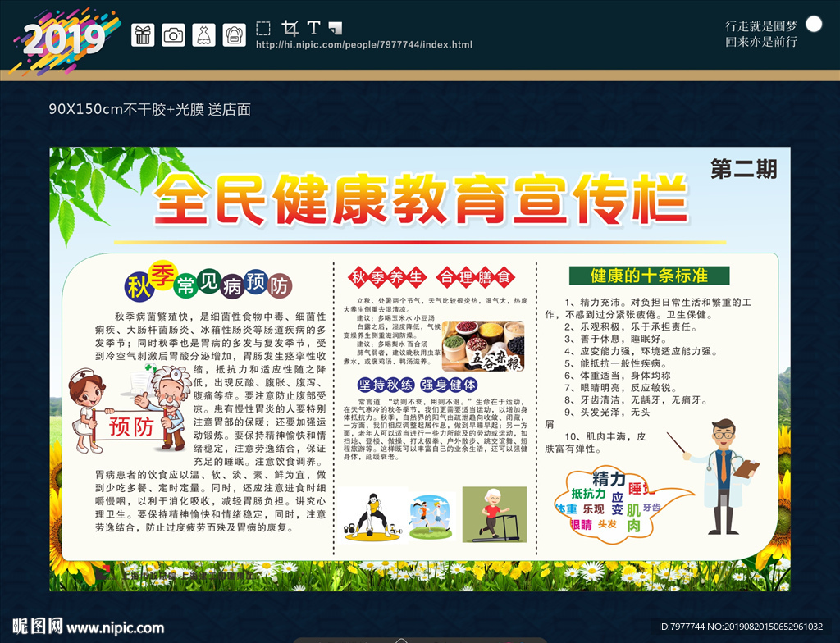Click the line 5、能抵抗一般性疾病
The width and height of the screenshot is (840, 643).
click(x=615, y=363)
